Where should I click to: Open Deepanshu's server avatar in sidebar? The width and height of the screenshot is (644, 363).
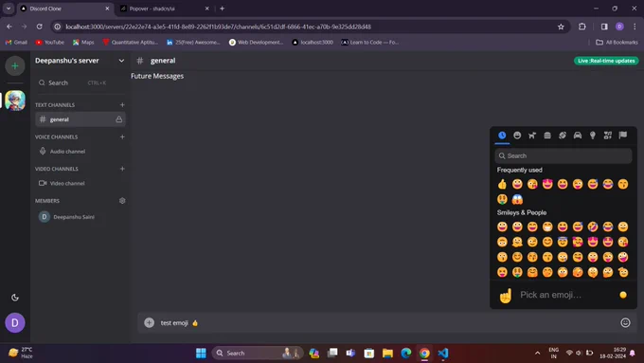coord(15,100)
